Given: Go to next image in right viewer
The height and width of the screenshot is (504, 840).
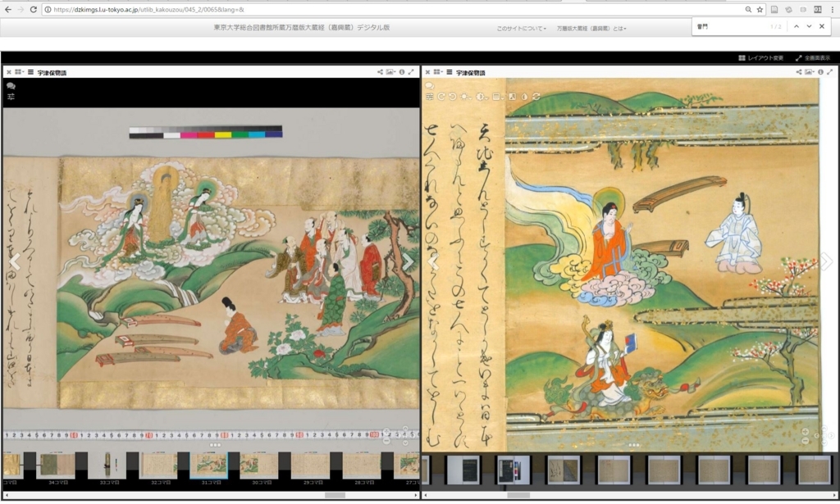Looking at the screenshot, I should (827, 261).
